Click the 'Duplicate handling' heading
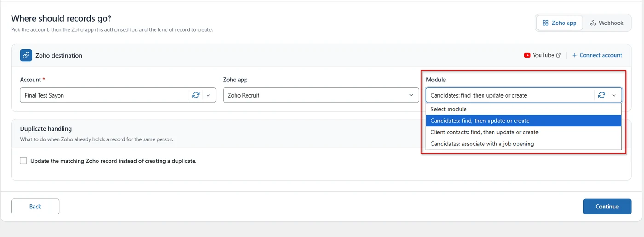 46,129
